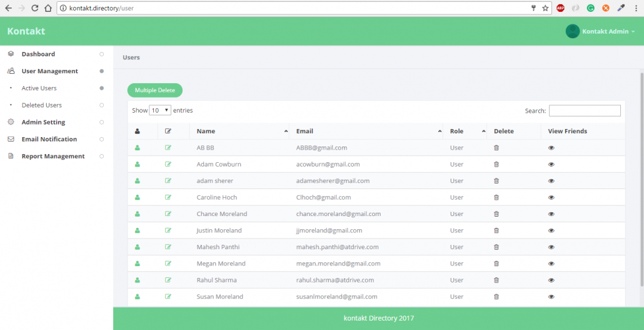Delete Justin Moreland with trash icon

496,230
